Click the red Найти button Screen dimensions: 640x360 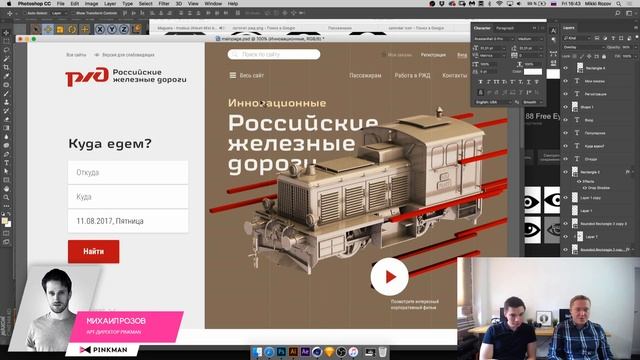(93, 251)
